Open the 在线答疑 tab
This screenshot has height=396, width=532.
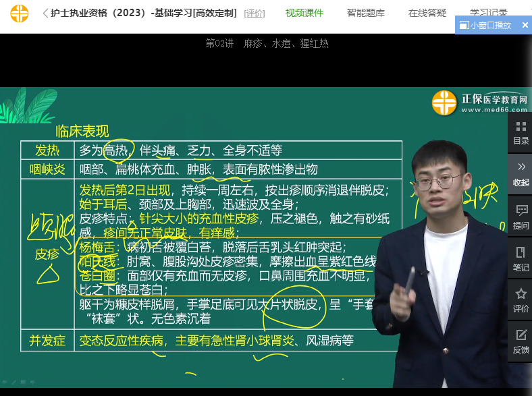pos(427,13)
